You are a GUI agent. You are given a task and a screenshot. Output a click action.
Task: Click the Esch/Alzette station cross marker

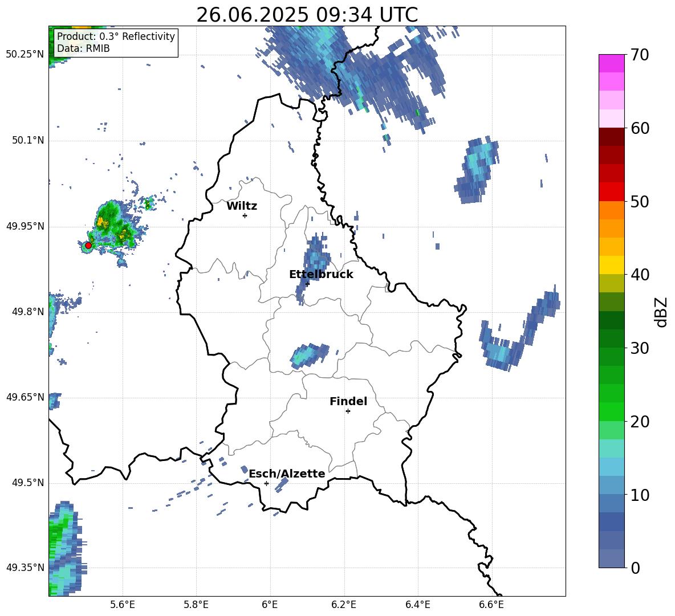[x=266, y=483]
